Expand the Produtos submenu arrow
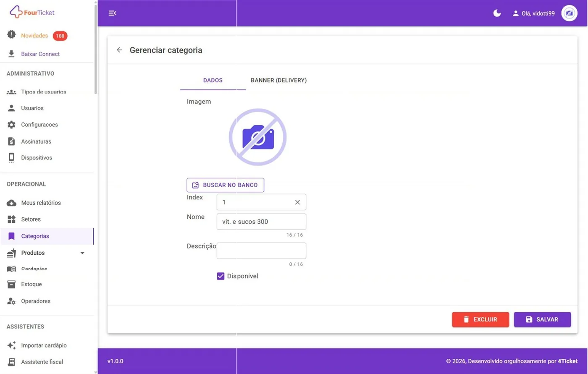The image size is (588, 374). [x=82, y=253]
